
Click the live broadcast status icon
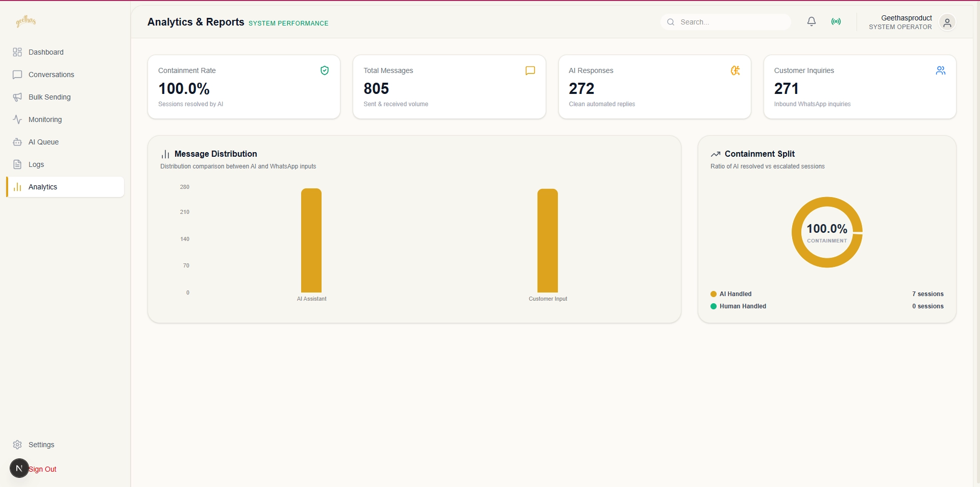tap(836, 21)
